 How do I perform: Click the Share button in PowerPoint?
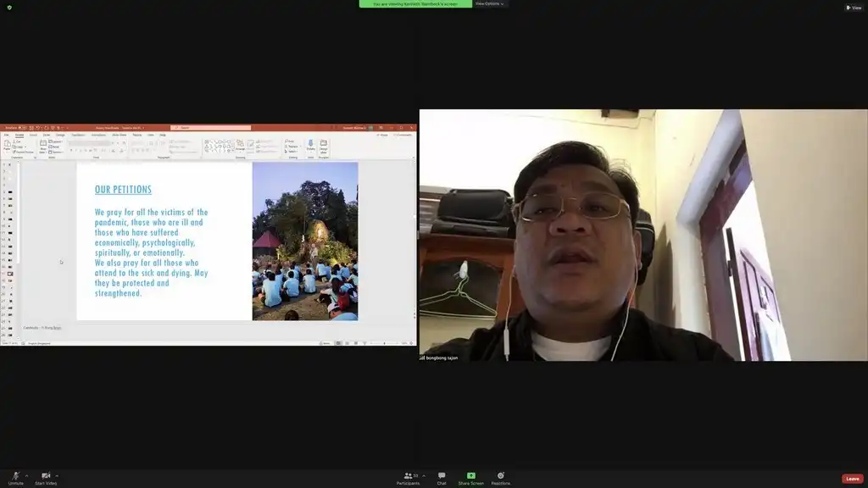point(382,135)
